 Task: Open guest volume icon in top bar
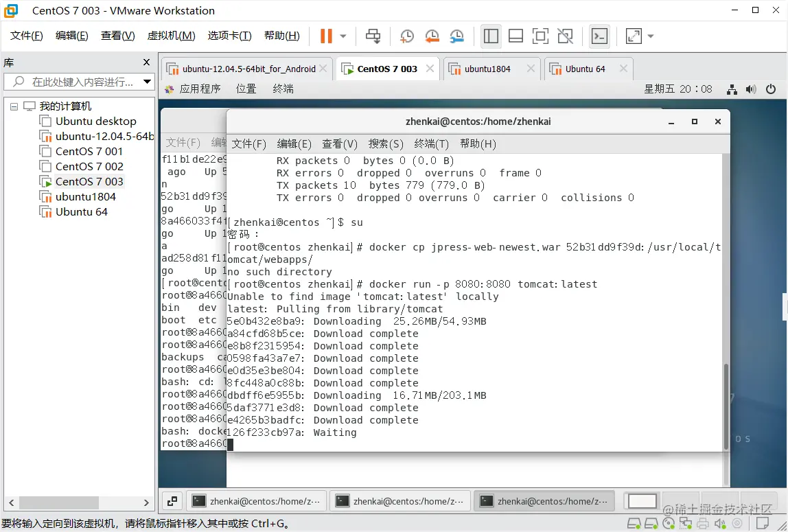(x=751, y=89)
